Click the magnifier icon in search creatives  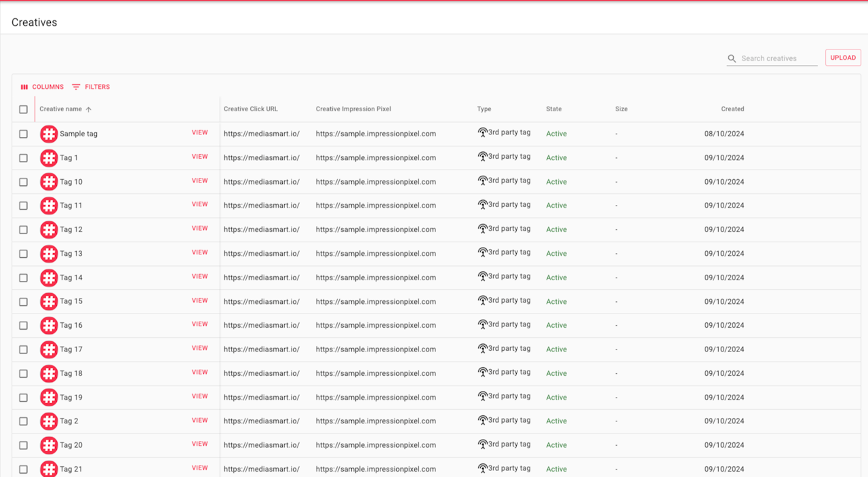click(732, 59)
